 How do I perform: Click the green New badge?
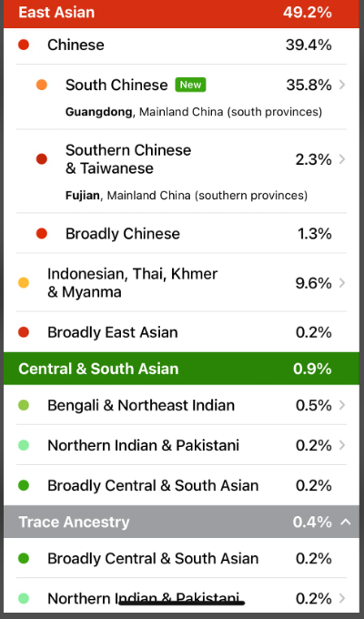pos(191,85)
